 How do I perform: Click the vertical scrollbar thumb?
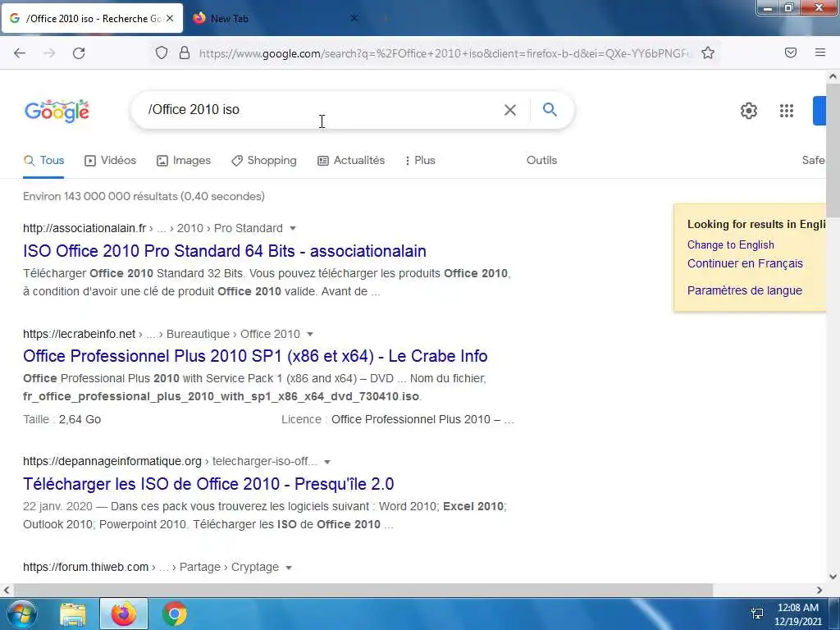coord(833,150)
